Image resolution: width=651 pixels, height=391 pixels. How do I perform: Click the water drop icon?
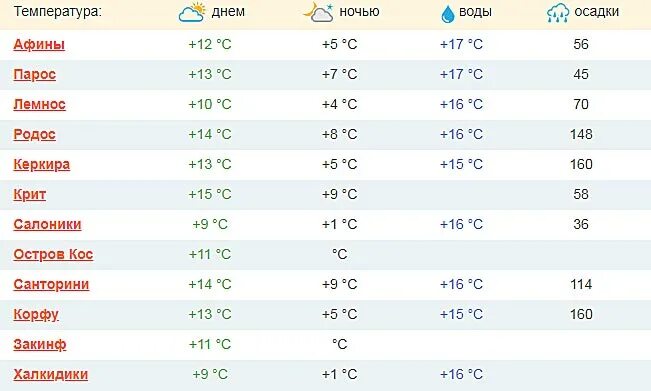pyautogui.click(x=448, y=14)
